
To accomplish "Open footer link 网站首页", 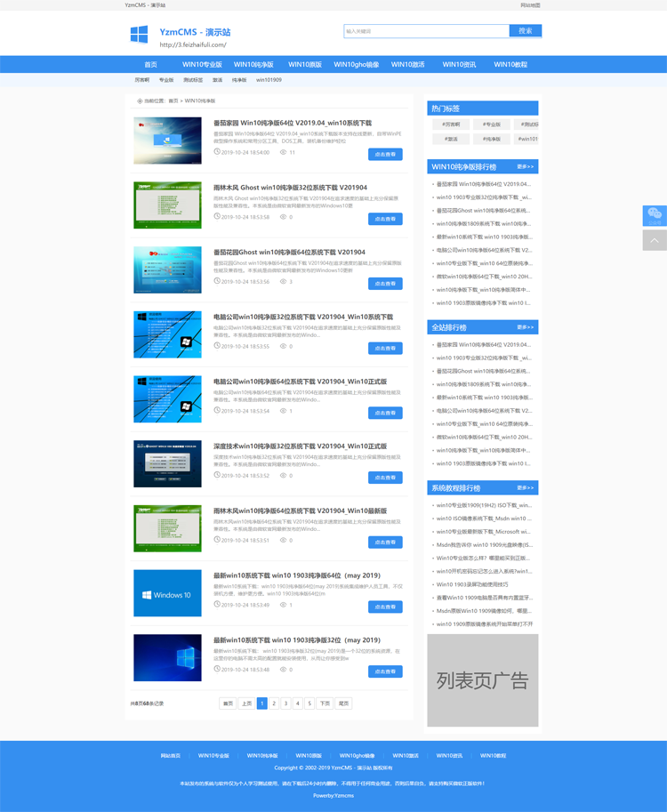I will click(171, 756).
